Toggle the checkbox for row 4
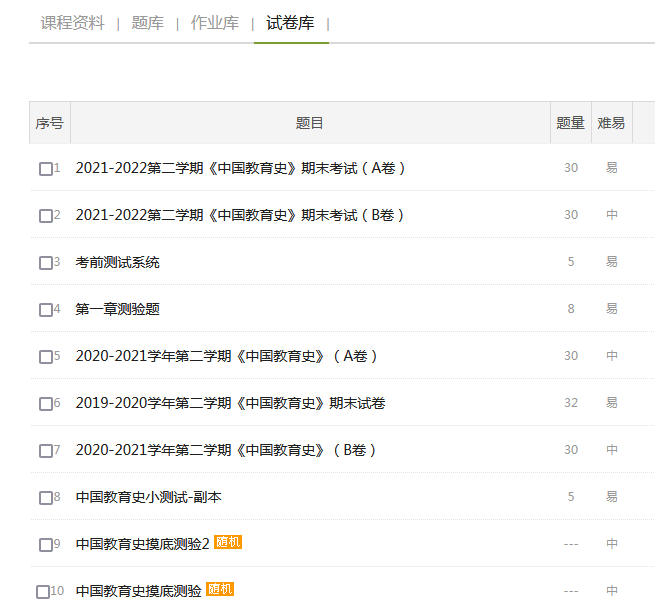Screen dimensions: 655x612 46,310
